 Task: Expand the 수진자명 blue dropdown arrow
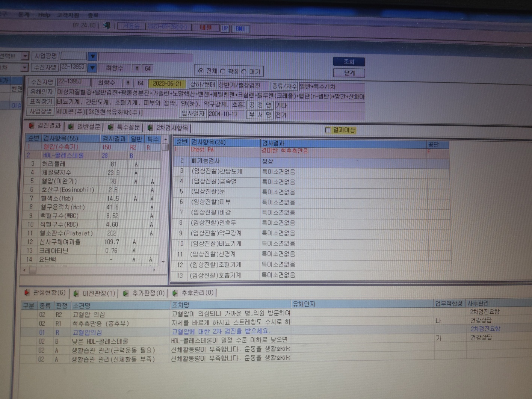[x=92, y=68]
